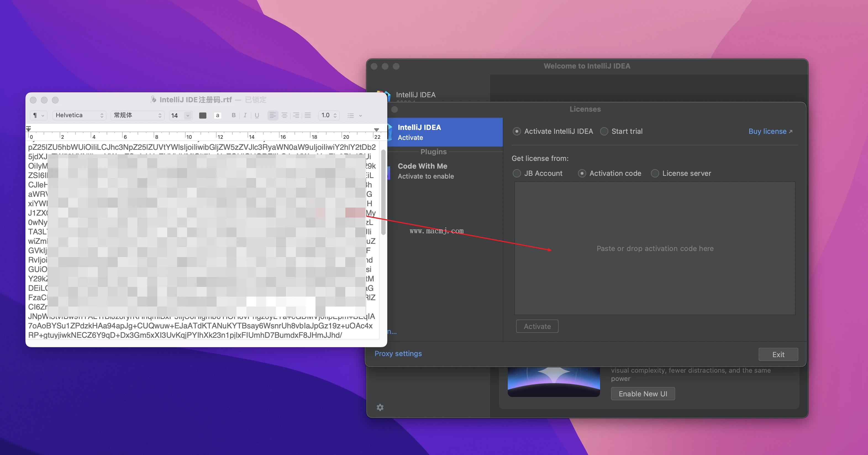Align text left in TextEdit
Viewport: 868px width, 455px height.
tap(273, 115)
